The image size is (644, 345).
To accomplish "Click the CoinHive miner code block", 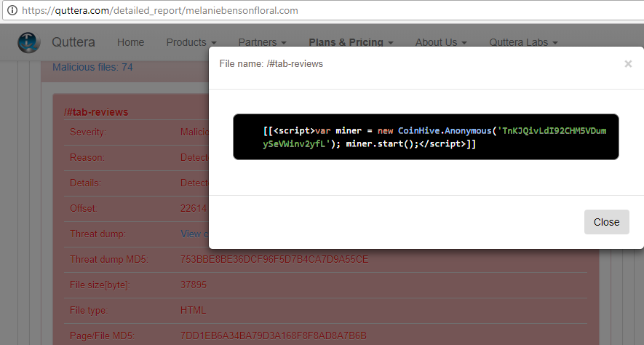I will [426, 137].
